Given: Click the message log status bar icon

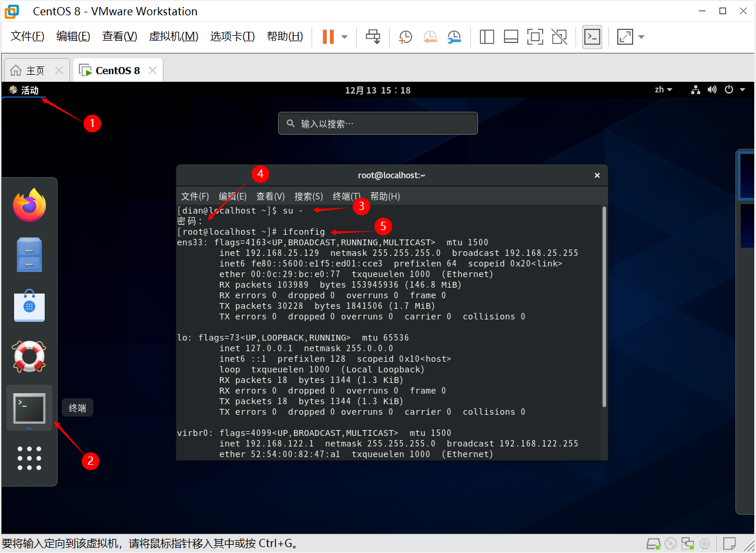Looking at the screenshot, I should pos(730,544).
